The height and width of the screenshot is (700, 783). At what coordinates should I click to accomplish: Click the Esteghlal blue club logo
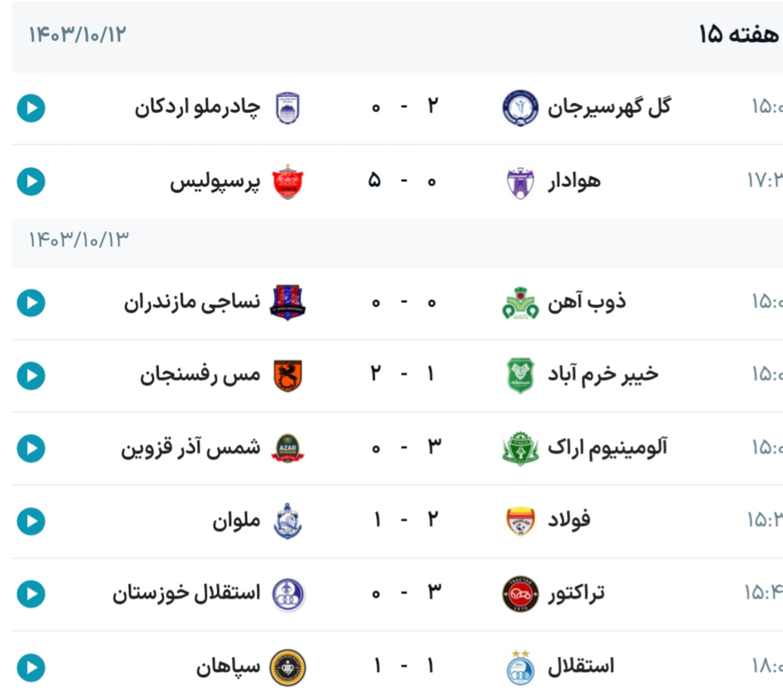pos(520,667)
